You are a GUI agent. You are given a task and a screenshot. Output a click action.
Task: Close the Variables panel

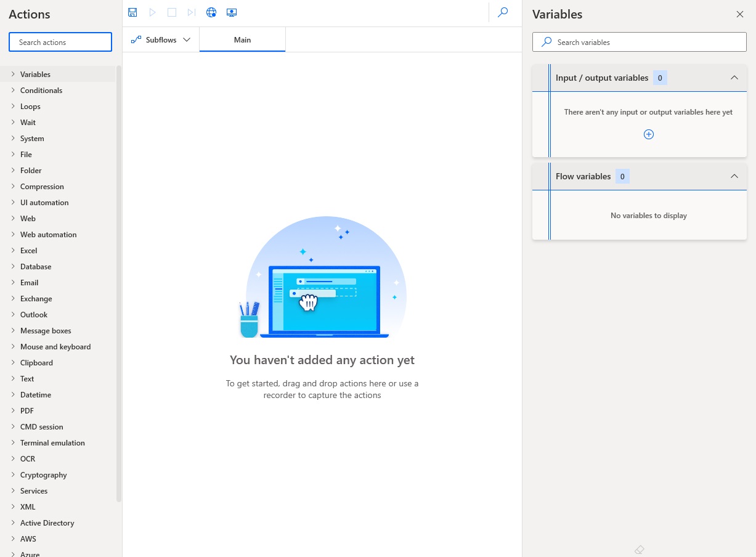point(740,14)
